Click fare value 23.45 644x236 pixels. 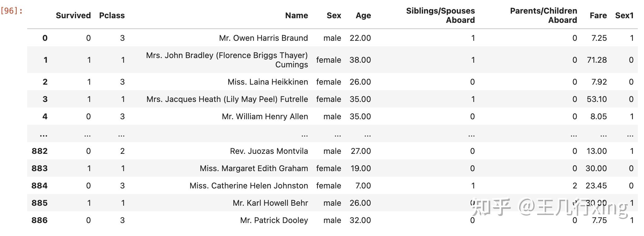(596, 186)
